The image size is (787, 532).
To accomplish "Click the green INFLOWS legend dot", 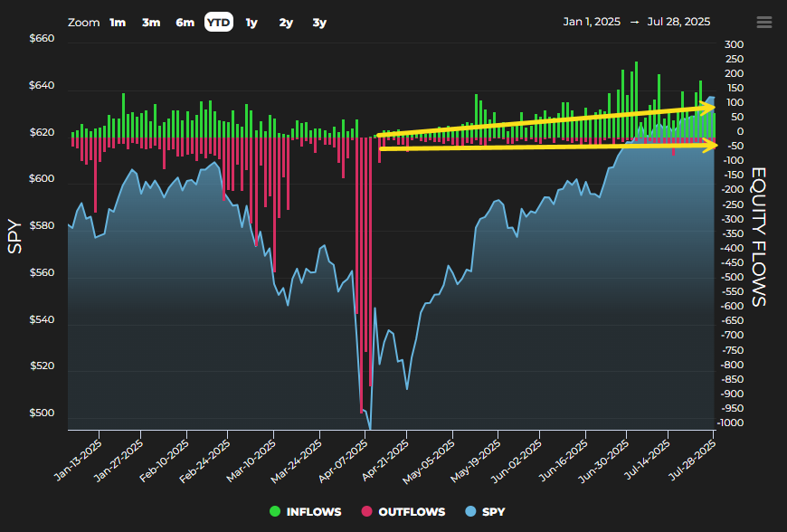I will (x=275, y=511).
